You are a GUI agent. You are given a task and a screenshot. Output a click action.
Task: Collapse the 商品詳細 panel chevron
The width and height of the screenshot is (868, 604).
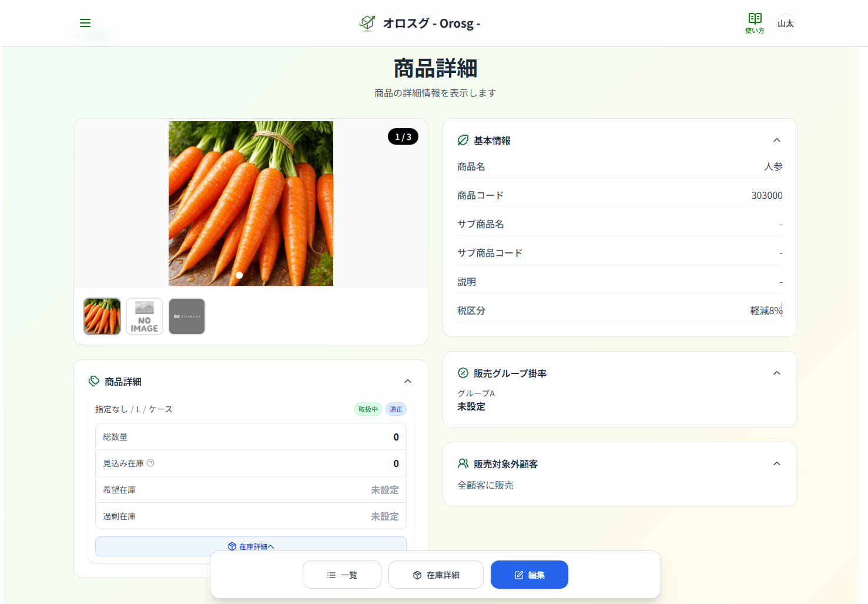(407, 382)
